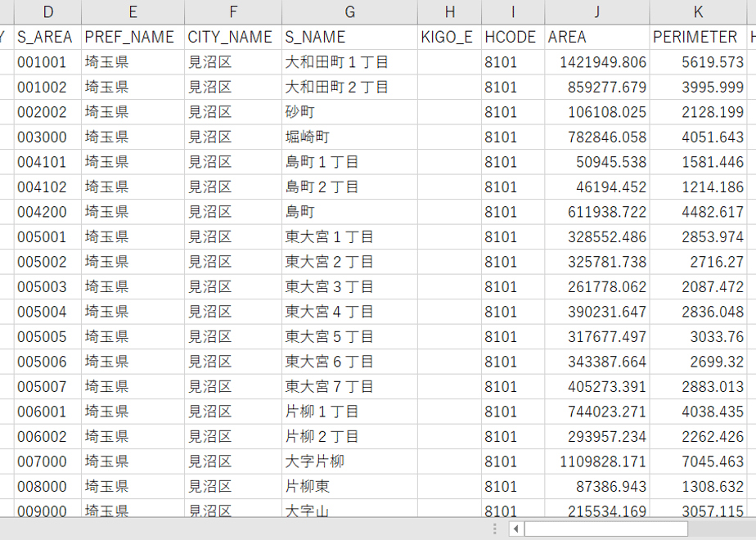
Task: Select PERIMETER value 3033.76
Action: 698,337
